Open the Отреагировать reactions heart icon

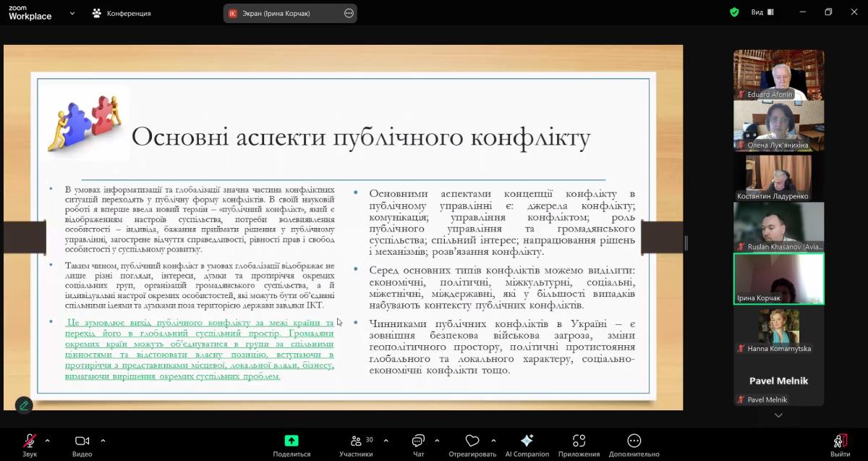click(x=472, y=444)
